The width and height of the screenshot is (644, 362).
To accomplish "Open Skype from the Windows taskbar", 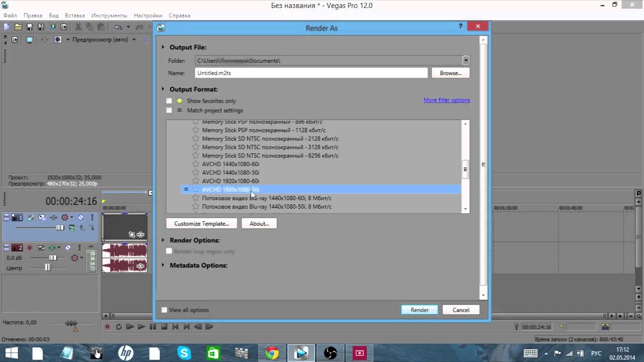I will [x=184, y=354].
